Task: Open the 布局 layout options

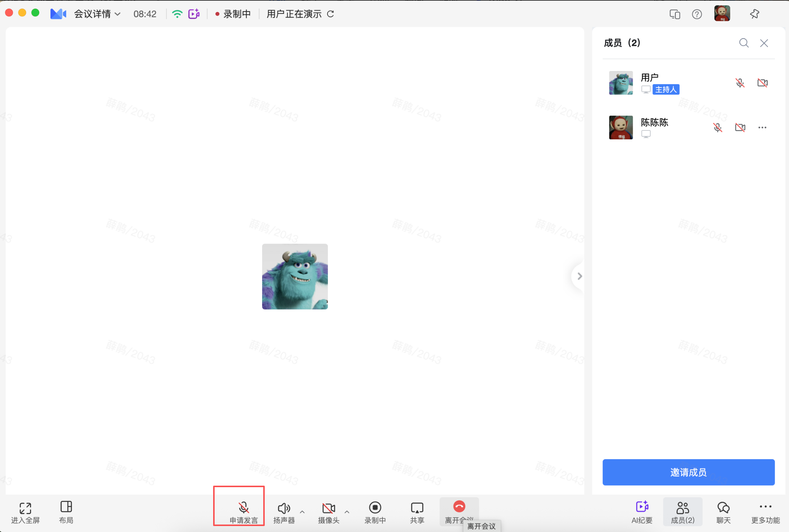Action: pos(66,512)
